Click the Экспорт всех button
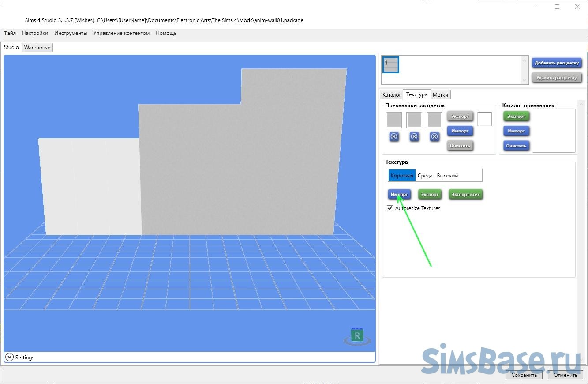 pos(465,194)
